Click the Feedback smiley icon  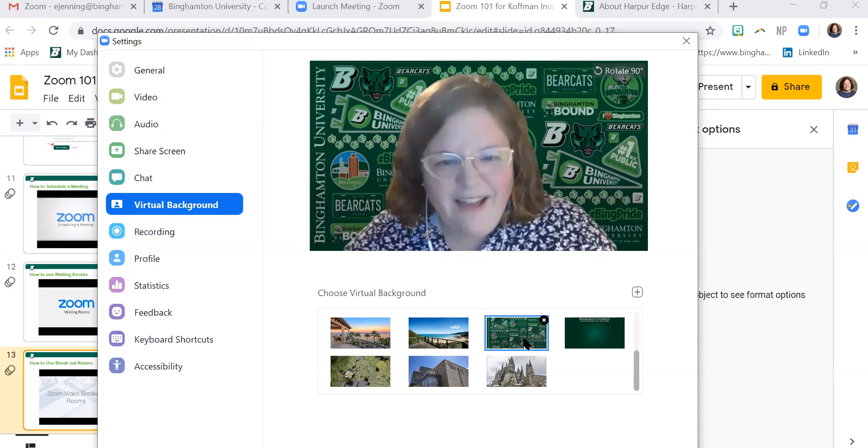pyautogui.click(x=117, y=312)
